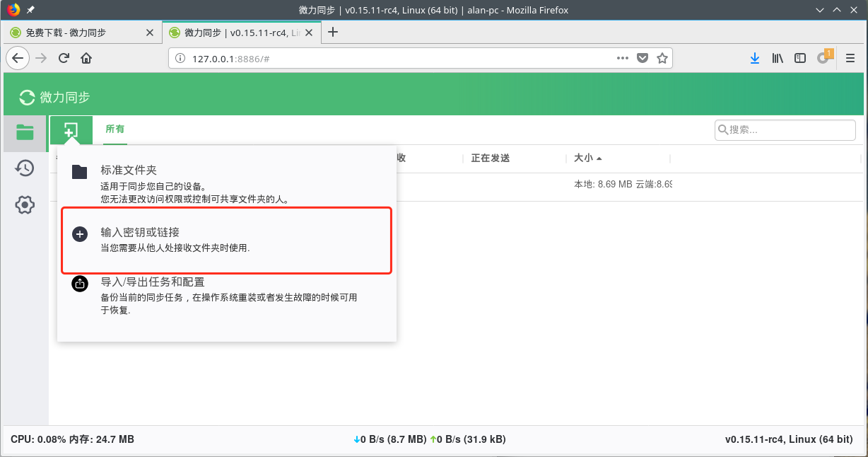Bookmark this page with star icon
868x457 pixels.
(x=662, y=59)
